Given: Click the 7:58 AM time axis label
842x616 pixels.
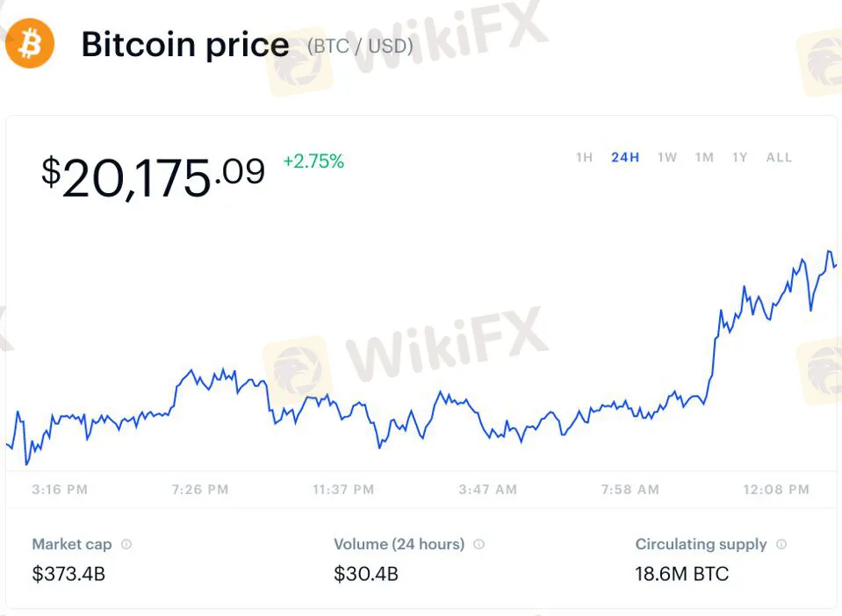Looking at the screenshot, I should click(x=630, y=490).
